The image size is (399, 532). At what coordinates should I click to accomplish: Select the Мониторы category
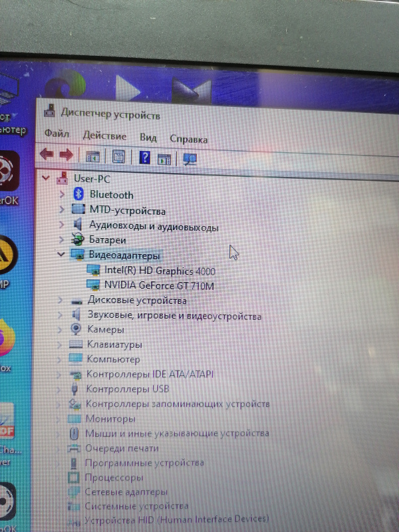(x=110, y=419)
